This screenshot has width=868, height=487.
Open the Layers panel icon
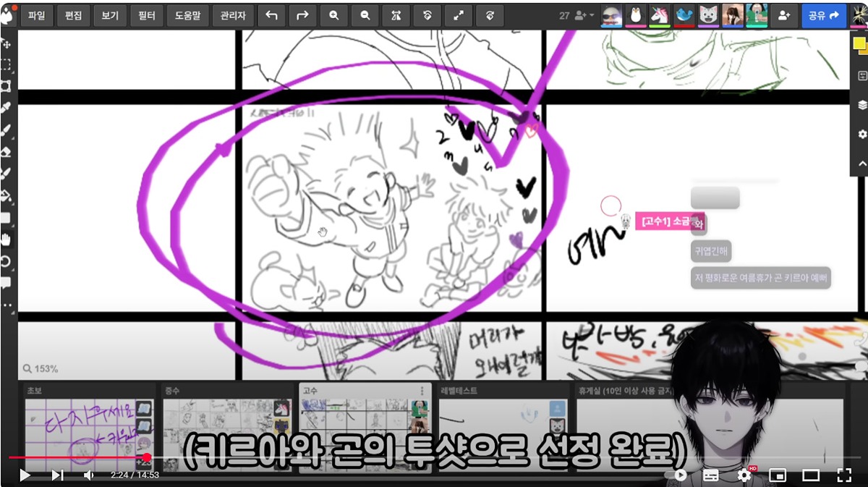click(x=861, y=105)
